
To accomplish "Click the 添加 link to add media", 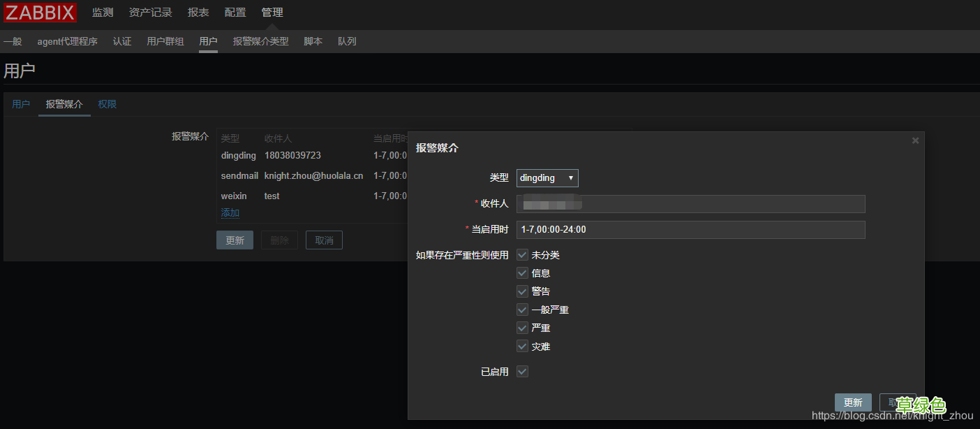I will point(230,212).
